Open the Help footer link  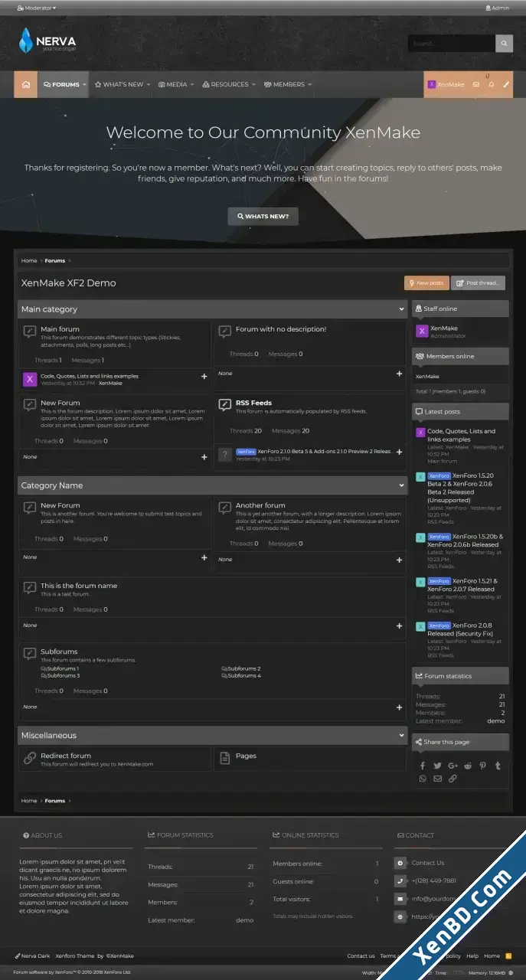click(472, 955)
